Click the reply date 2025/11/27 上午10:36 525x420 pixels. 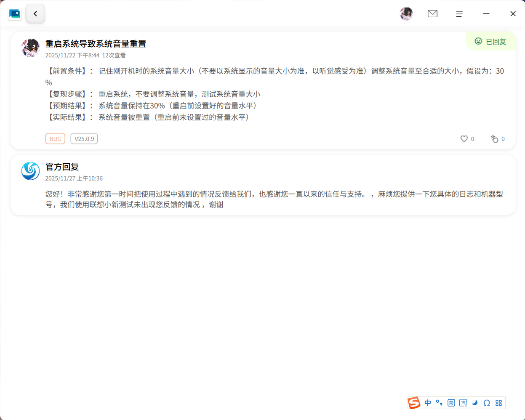click(x=74, y=178)
